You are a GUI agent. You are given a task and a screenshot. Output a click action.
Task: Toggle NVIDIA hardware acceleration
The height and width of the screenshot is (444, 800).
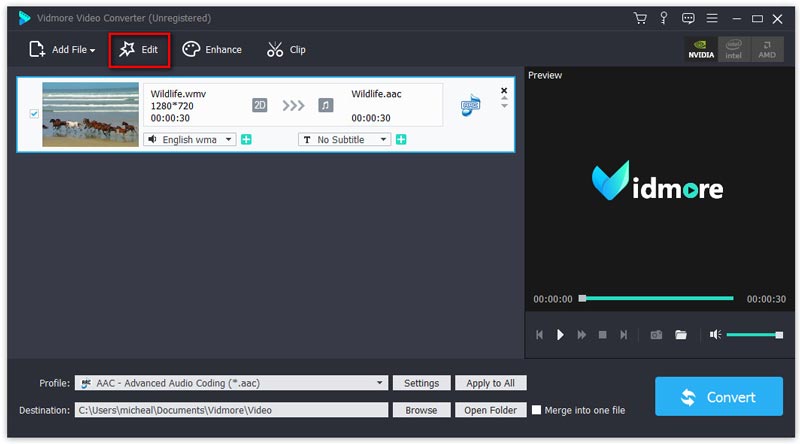tap(701, 50)
